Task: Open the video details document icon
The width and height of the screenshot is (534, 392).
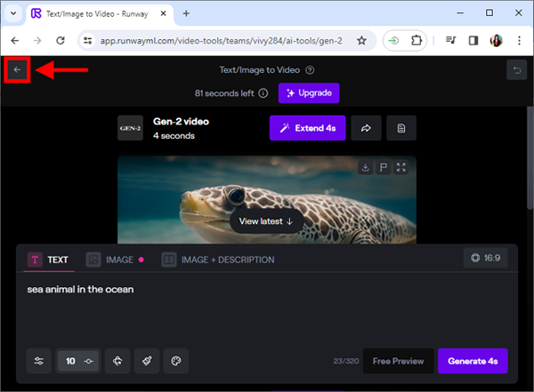Action: tap(401, 128)
